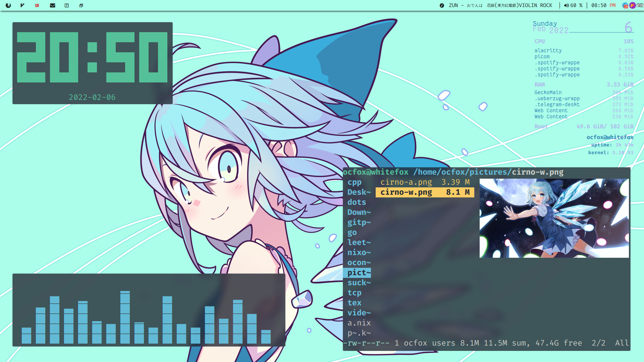
Task: Click the tallest audio visualizer bar
Action: pos(125,317)
